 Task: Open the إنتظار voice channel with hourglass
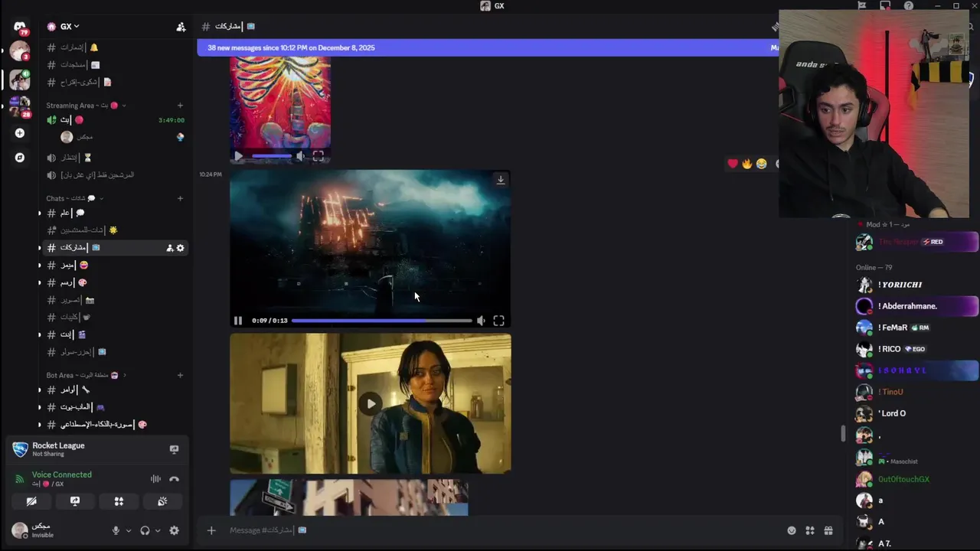(x=114, y=158)
